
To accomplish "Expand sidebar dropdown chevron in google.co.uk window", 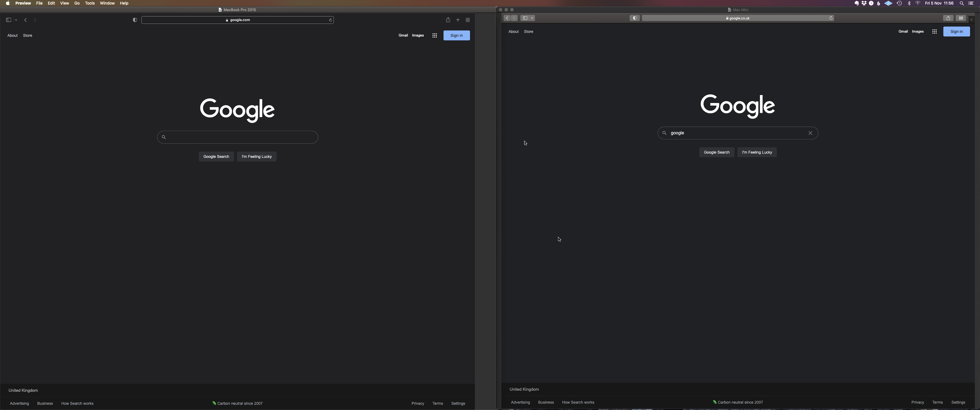I will pyautogui.click(x=532, y=18).
